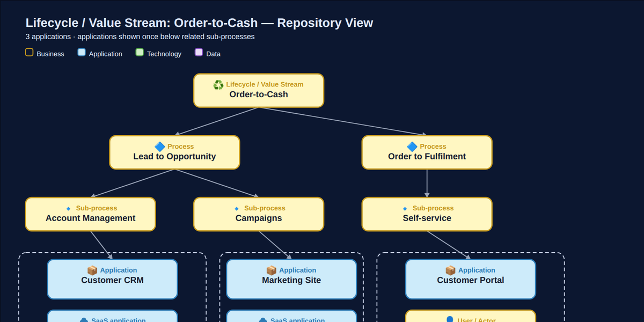Image resolution: width=644 pixels, height=322 pixels.
Task: Click the 'Technology' legend label
Action: tap(164, 54)
